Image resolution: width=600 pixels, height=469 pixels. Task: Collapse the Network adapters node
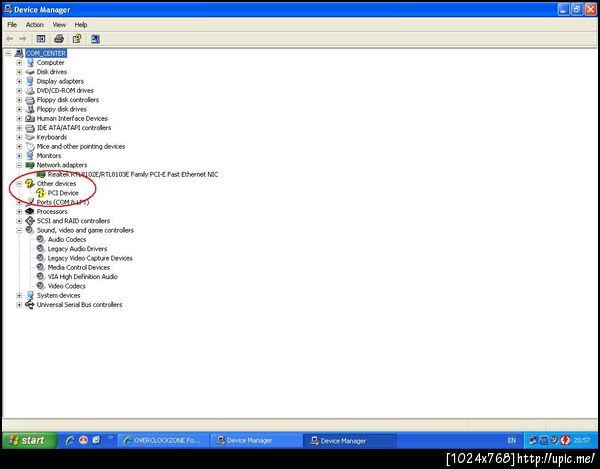click(19, 165)
